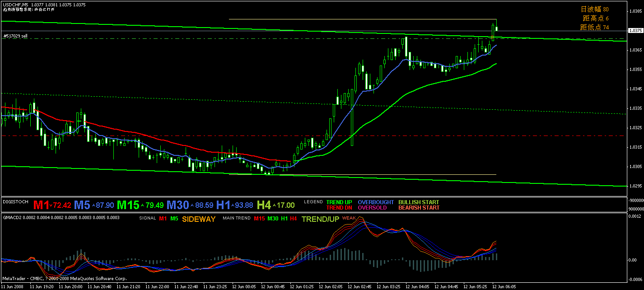The height and width of the screenshot is (290, 644).
Task: Click the WEAK trend strength label
Action: pyautogui.click(x=349, y=218)
